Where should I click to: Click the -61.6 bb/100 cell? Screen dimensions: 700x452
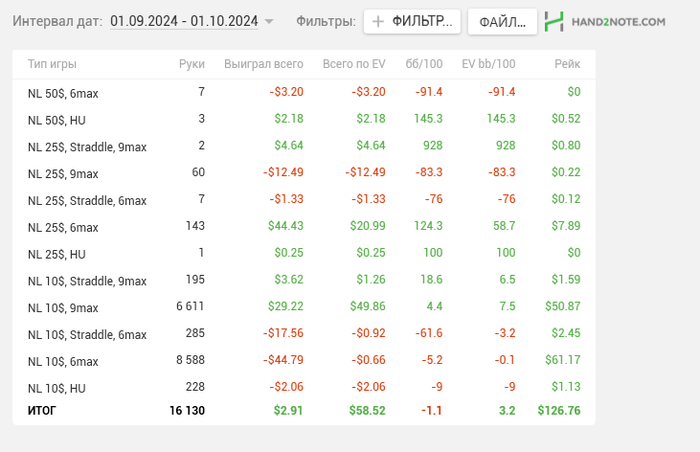tap(429, 333)
